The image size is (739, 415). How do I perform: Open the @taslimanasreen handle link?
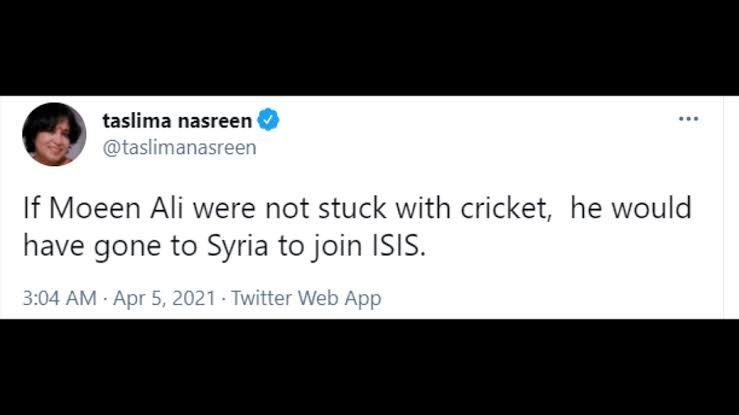coord(179,147)
